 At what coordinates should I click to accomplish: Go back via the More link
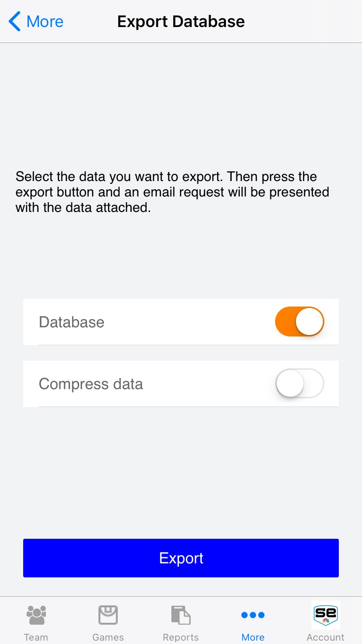click(45, 22)
